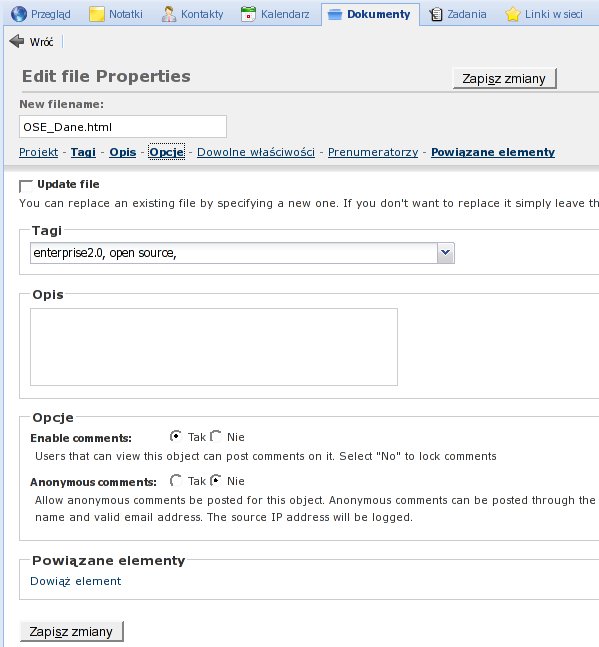
Task: Click into the New filename field
Action: 123,127
